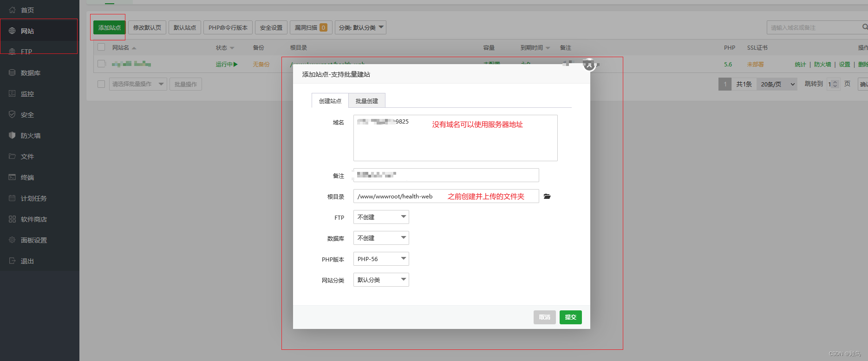The height and width of the screenshot is (361, 868).
Task: Click inside the 域名 text area
Action: (x=456, y=138)
